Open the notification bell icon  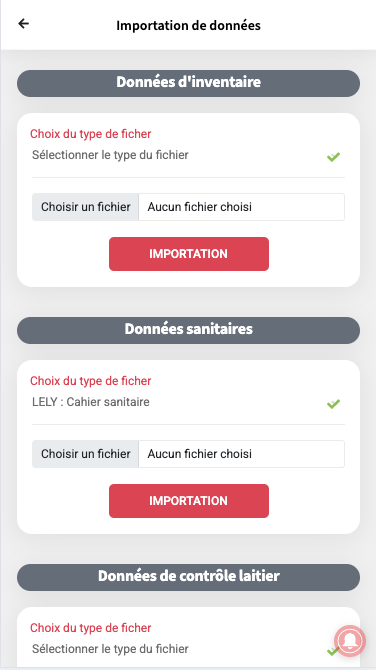(x=350, y=641)
